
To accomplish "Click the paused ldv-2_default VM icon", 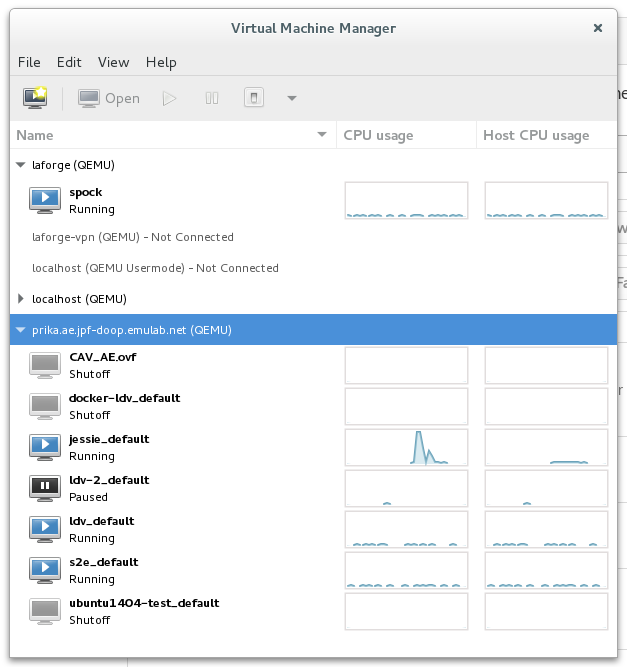I will click(44, 488).
